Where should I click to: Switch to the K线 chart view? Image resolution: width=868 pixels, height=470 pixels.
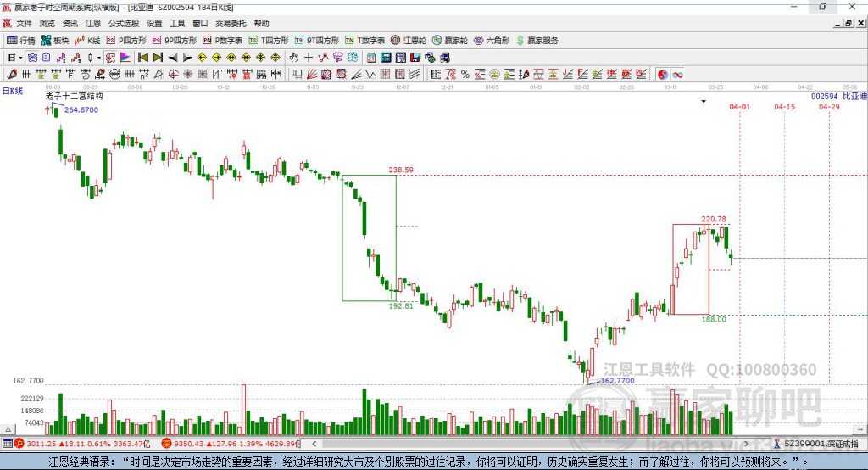point(87,41)
